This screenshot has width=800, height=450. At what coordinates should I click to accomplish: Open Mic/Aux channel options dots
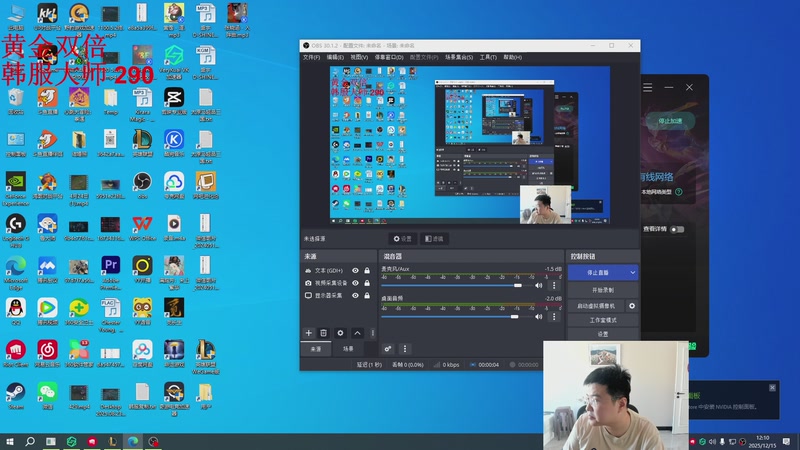coord(554,285)
